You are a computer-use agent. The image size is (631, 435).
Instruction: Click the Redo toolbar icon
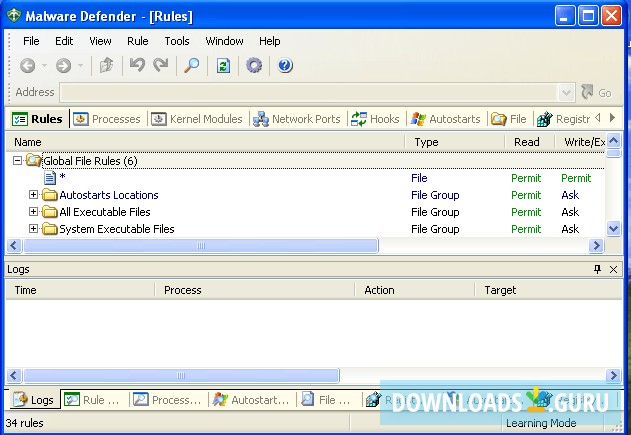161,65
